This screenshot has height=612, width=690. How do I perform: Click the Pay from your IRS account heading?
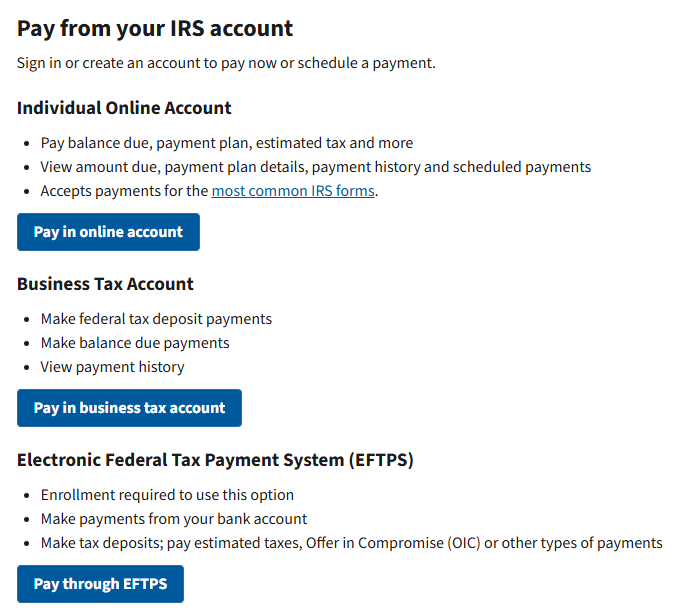(155, 28)
